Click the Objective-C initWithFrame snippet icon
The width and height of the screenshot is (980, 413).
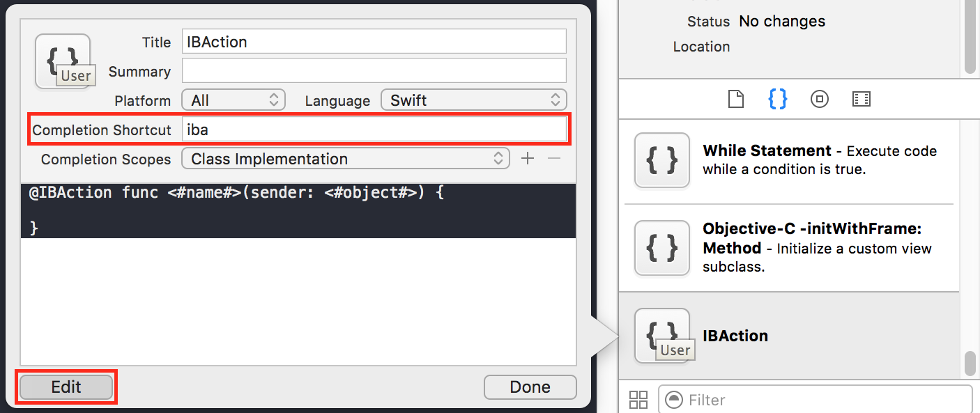pos(661,248)
